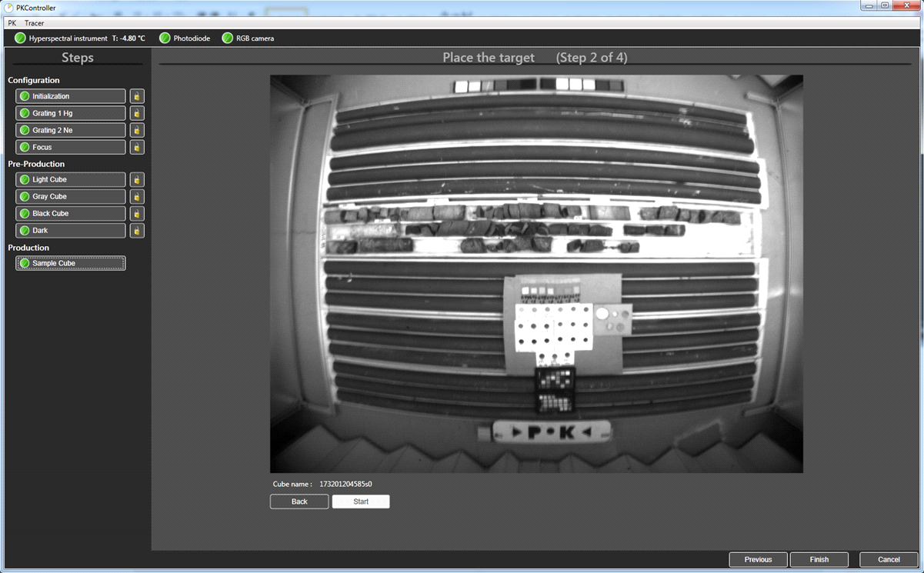This screenshot has width=924, height=573.
Task: Click the target preview image
Action: (x=536, y=273)
